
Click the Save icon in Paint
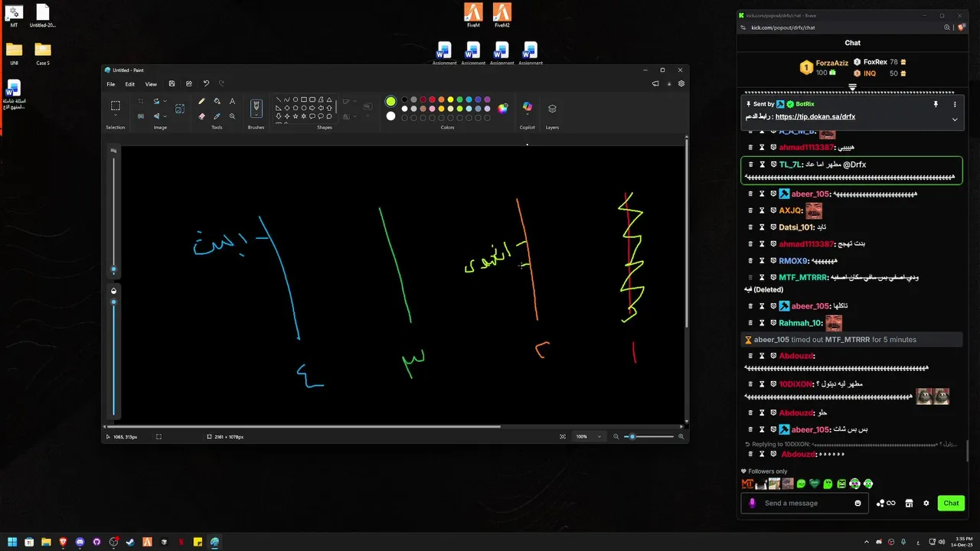click(172, 84)
